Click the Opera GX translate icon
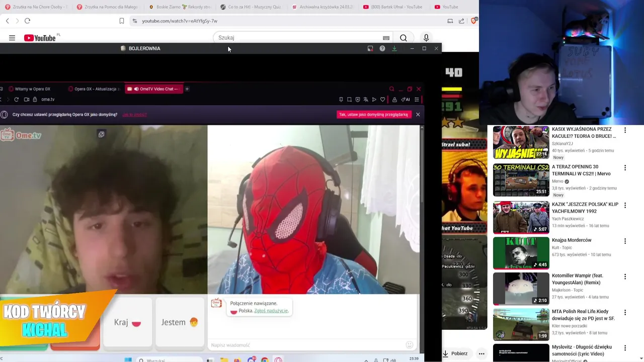 366,100
